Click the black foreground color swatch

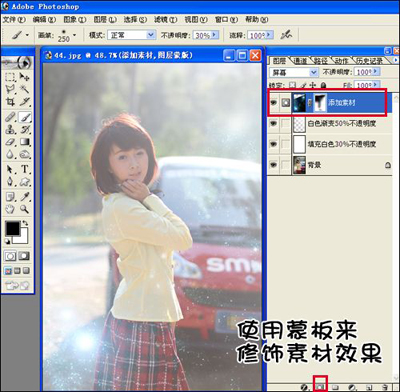[12, 228]
